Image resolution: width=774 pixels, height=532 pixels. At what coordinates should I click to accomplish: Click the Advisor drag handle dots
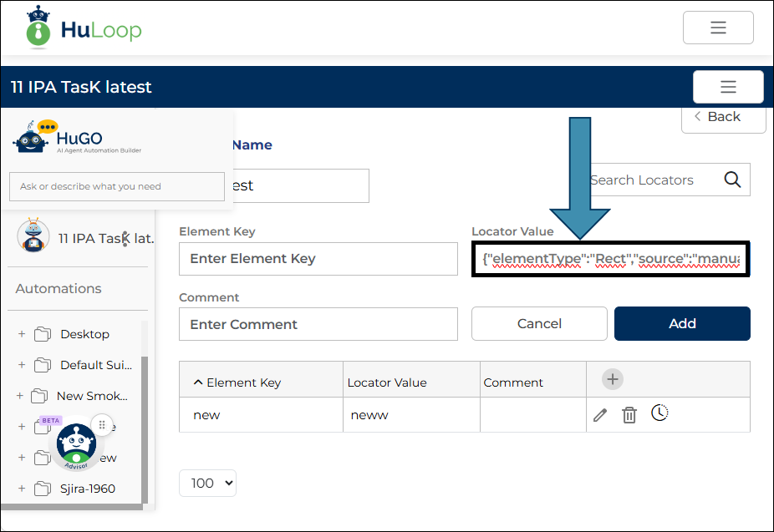[x=102, y=425]
